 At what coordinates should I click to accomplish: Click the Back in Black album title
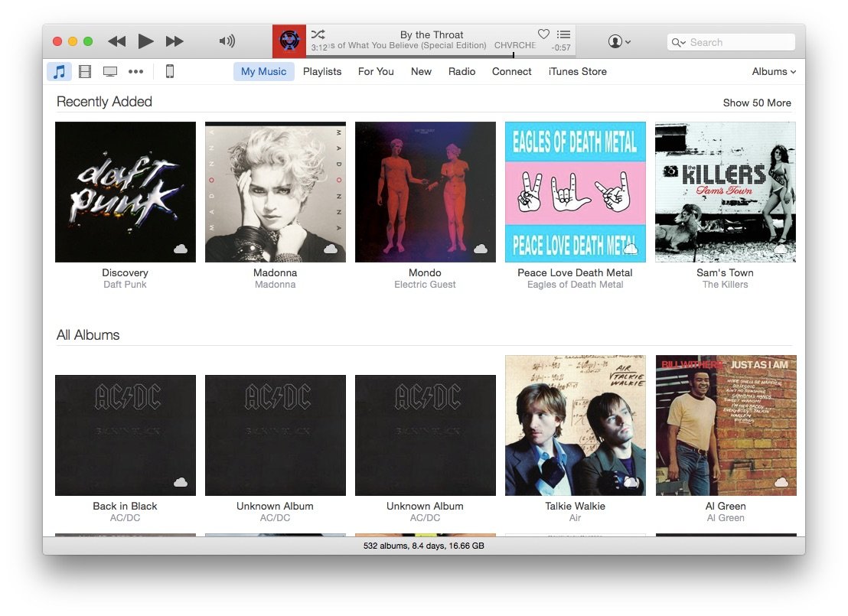click(x=125, y=507)
